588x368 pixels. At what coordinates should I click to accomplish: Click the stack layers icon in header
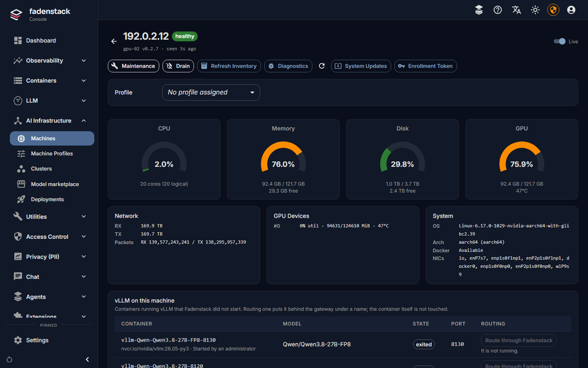[479, 10]
